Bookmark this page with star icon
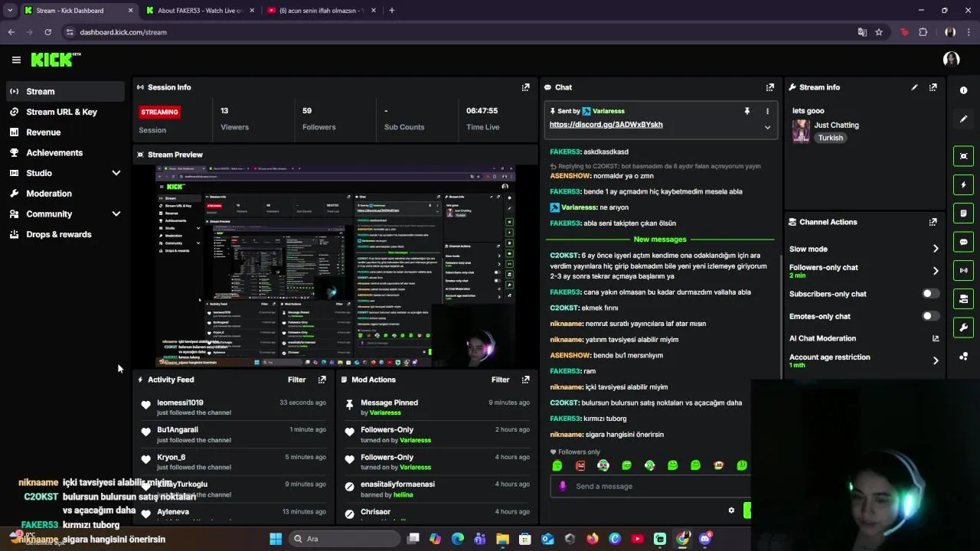980x551 pixels. (x=879, y=32)
